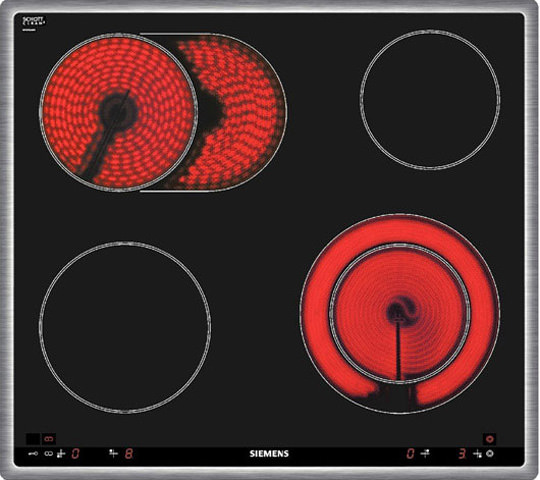Click the unlit front-left cooking zone
The width and height of the screenshot is (540, 480).
pyautogui.click(x=125, y=327)
